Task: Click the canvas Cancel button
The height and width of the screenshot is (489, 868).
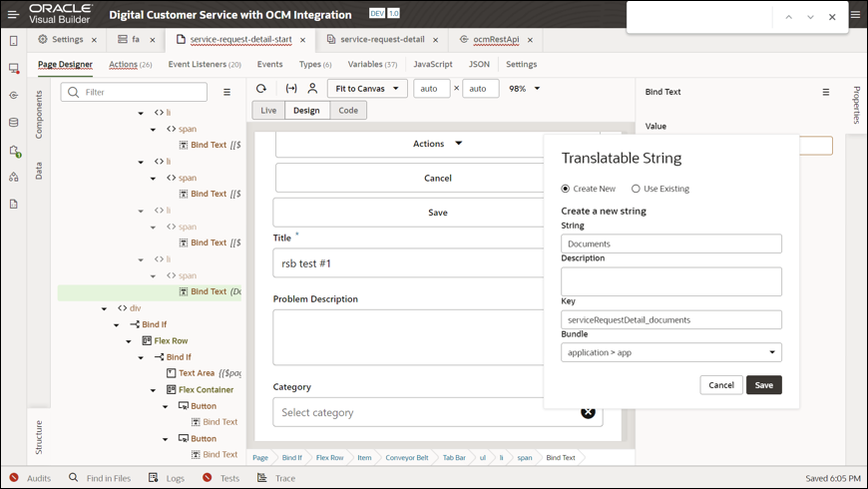Action: tap(437, 178)
